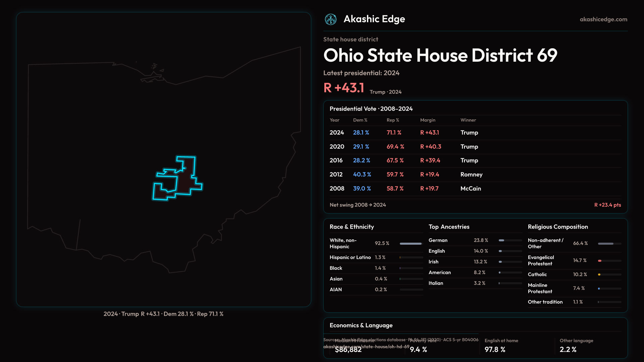Viewport: 644px width, 362px height.
Task: Click the blue Mainline Protestant dot
Action: pos(599,289)
